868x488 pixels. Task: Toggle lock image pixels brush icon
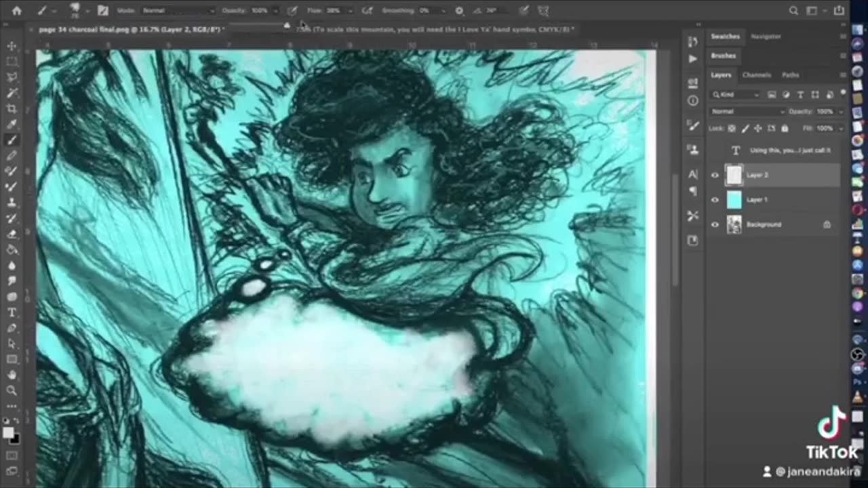(x=745, y=128)
